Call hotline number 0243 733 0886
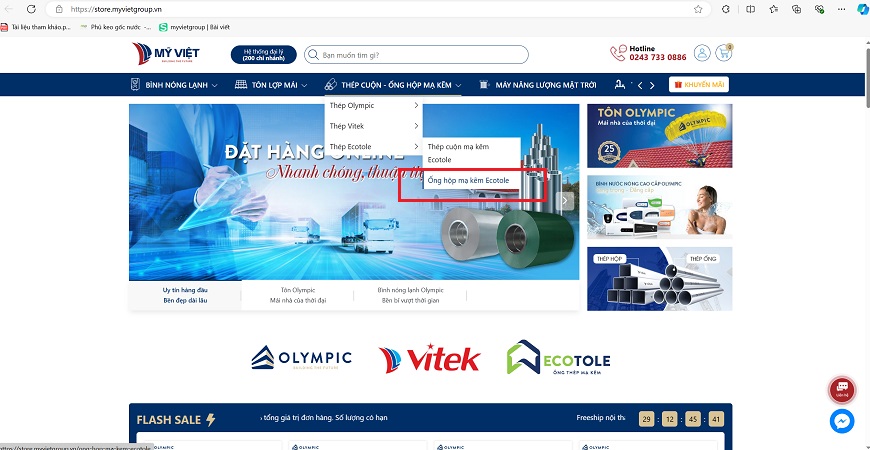Viewport: 870px width, 450px height. coord(657,57)
